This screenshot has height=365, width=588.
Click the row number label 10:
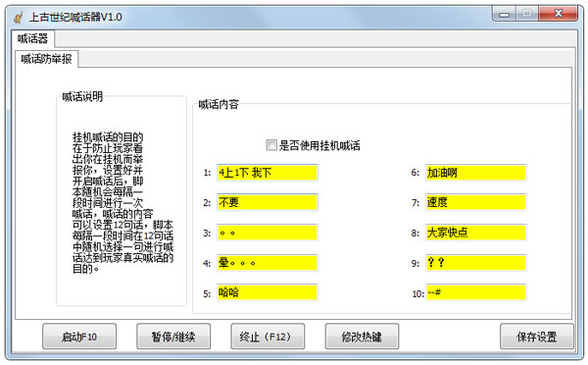[x=418, y=293]
